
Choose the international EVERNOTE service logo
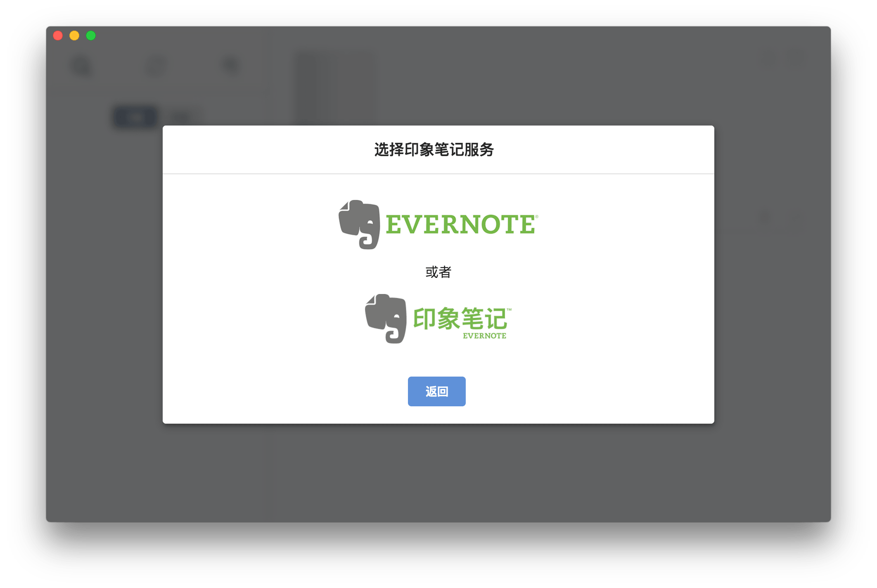click(x=438, y=225)
